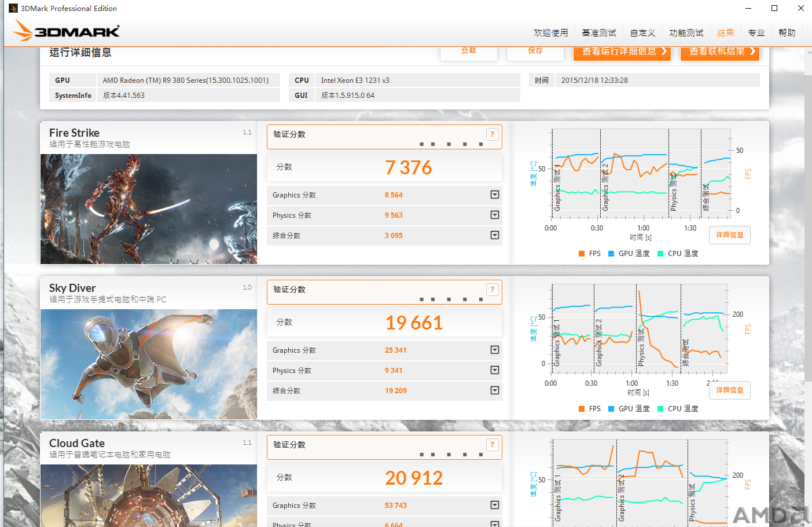Click 查看联机结果 orange button
The image size is (812, 527).
coord(720,53)
